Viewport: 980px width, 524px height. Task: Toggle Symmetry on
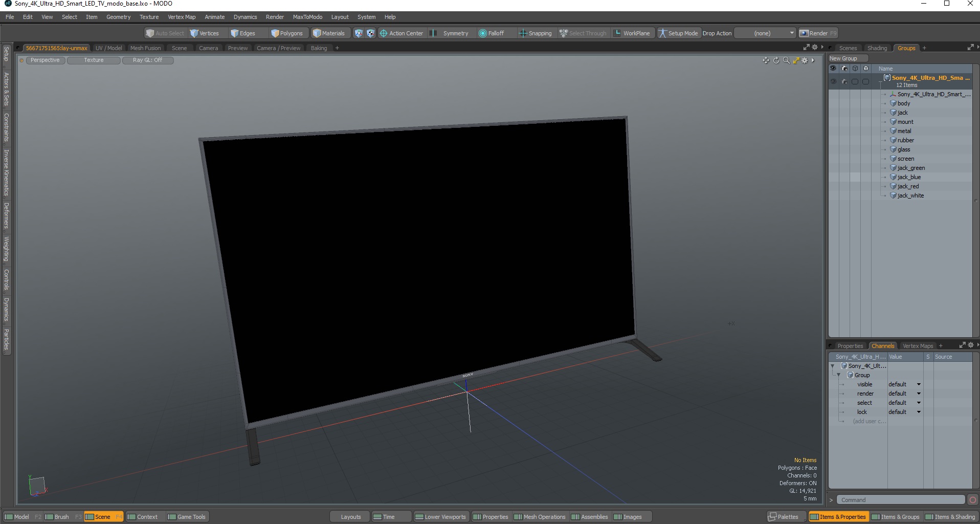coord(450,33)
